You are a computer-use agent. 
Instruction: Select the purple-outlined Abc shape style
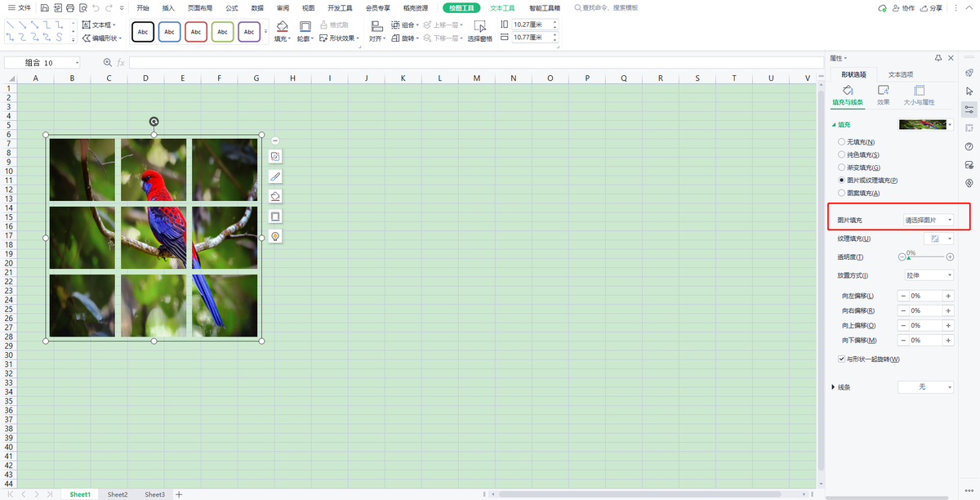[249, 32]
